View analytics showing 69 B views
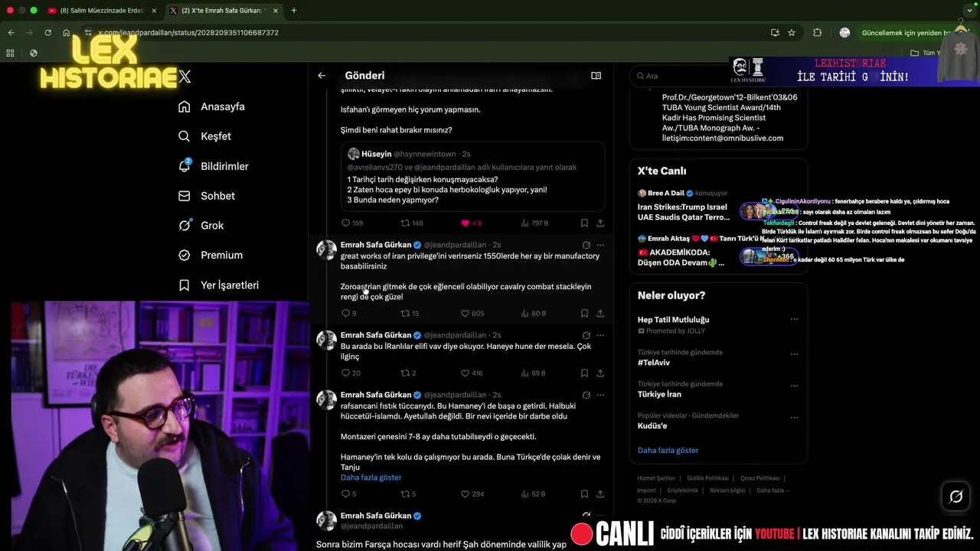This screenshot has height=551, width=980. click(534, 373)
